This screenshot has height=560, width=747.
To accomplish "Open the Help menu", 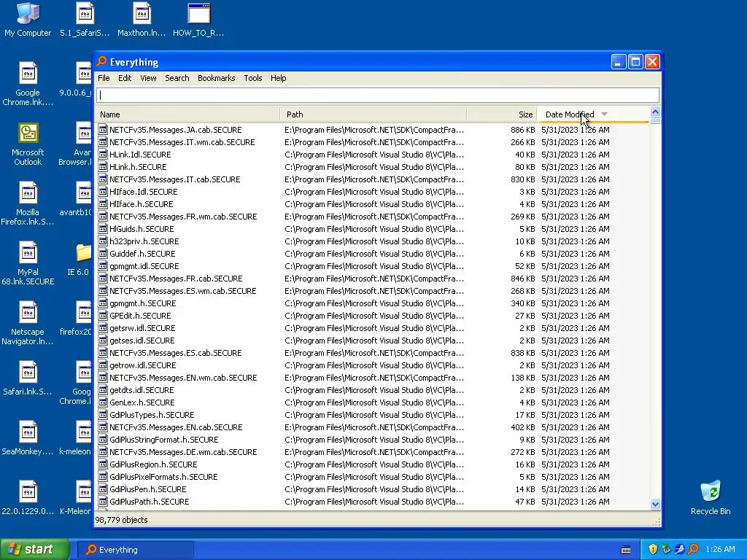I will tap(278, 78).
